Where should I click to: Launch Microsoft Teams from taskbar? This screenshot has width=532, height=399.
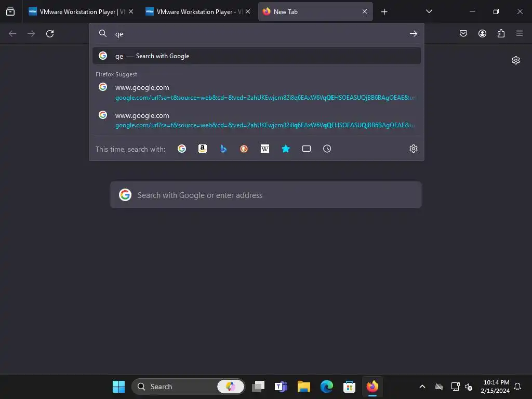pos(281,387)
